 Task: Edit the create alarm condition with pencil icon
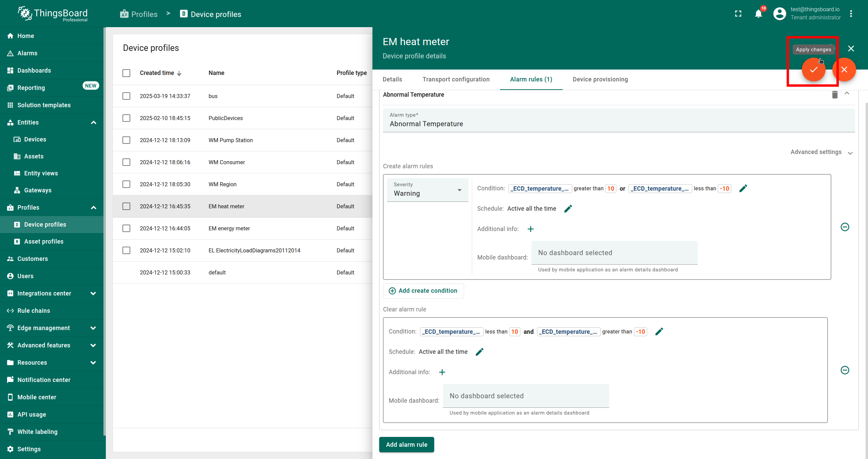pyautogui.click(x=743, y=189)
